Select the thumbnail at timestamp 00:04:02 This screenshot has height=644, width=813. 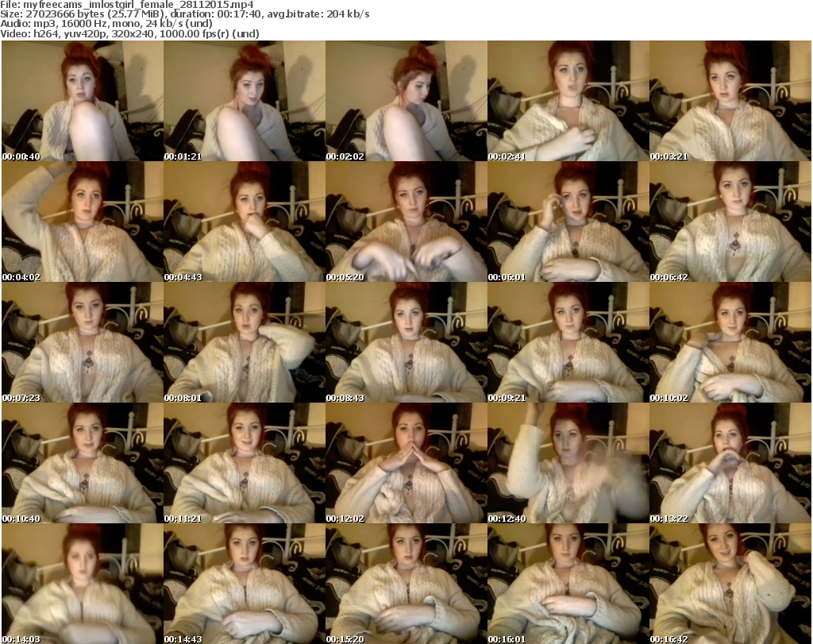[83, 222]
